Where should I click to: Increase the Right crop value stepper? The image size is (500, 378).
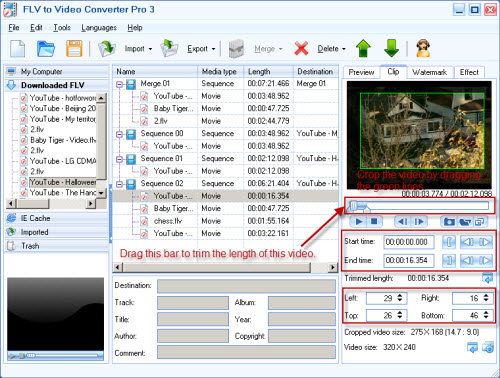click(486, 295)
